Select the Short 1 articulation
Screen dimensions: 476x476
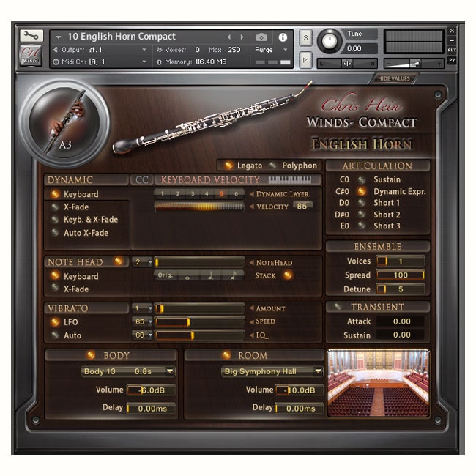361,203
